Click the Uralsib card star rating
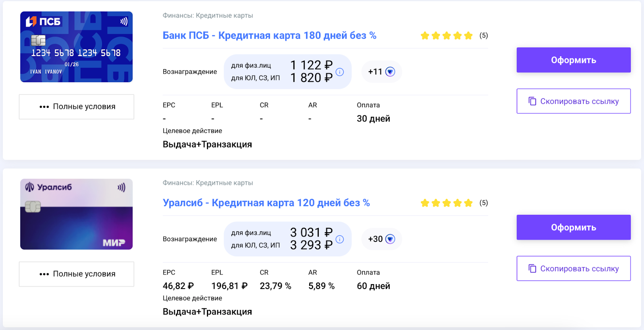The image size is (644, 330). coord(446,203)
